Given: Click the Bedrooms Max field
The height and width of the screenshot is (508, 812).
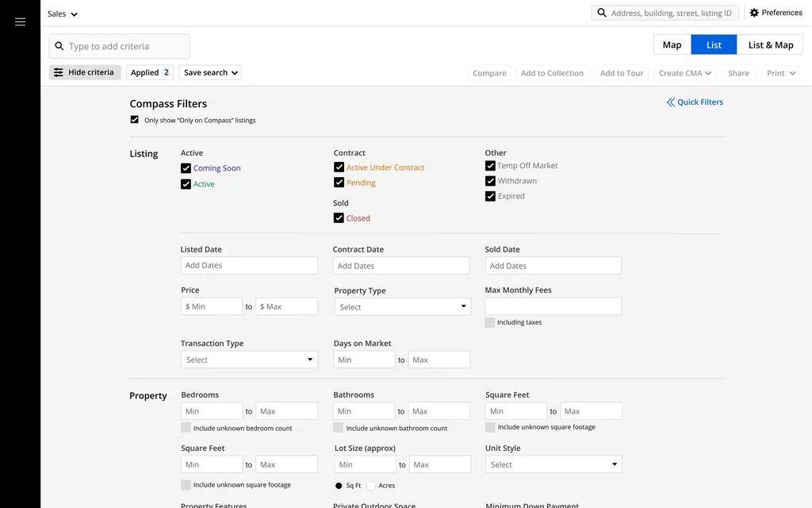Looking at the screenshot, I should tap(287, 411).
